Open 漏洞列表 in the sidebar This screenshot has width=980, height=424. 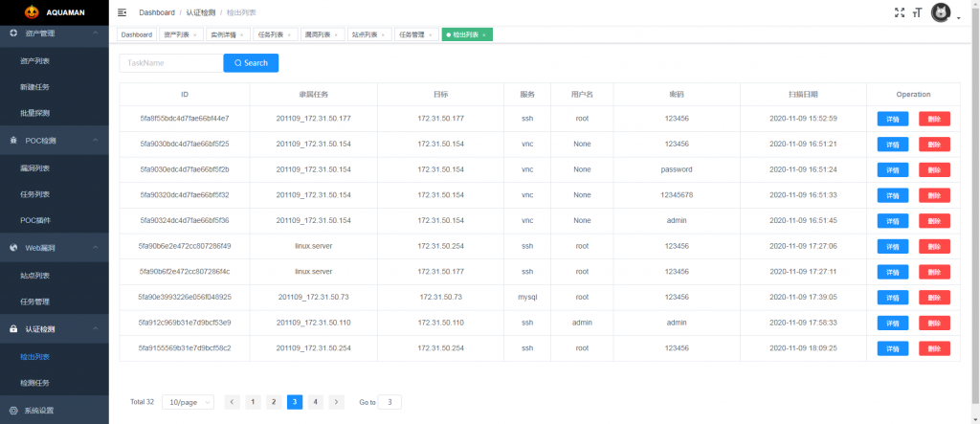point(55,168)
